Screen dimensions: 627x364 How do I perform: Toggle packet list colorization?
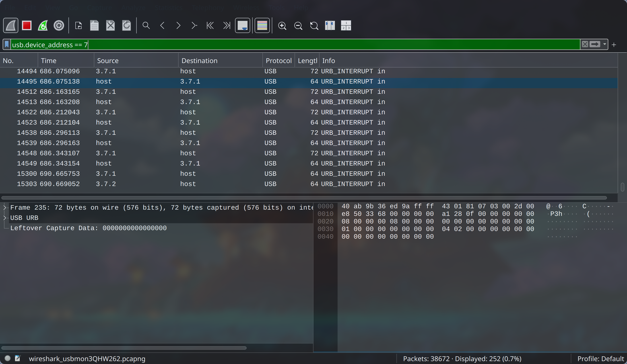click(x=262, y=25)
